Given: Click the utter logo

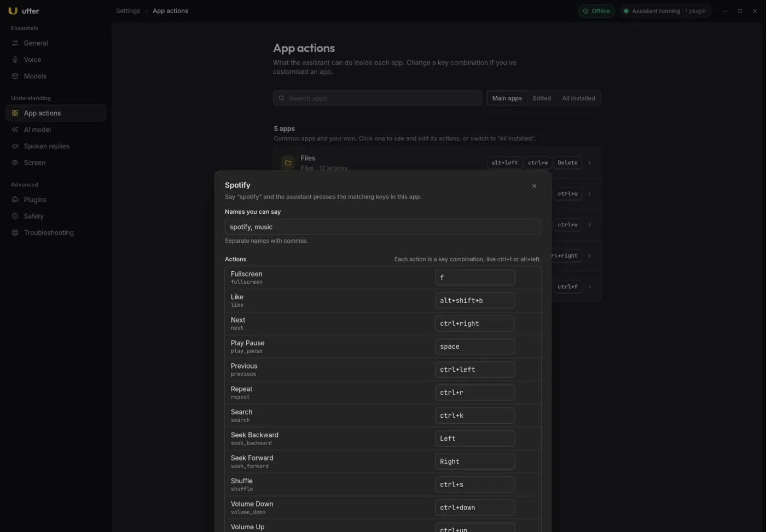Looking at the screenshot, I should [x=24, y=11].
